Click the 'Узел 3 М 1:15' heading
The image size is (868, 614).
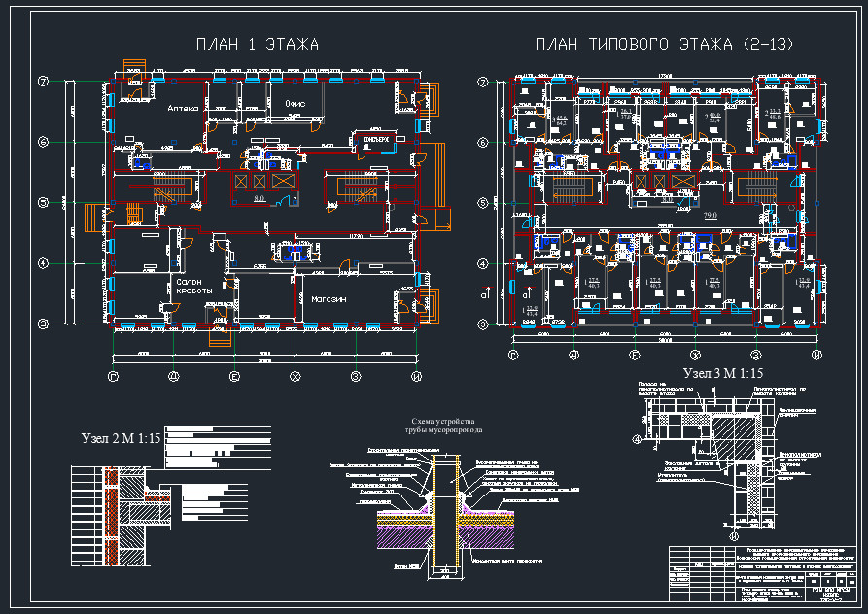click(723, 374)
